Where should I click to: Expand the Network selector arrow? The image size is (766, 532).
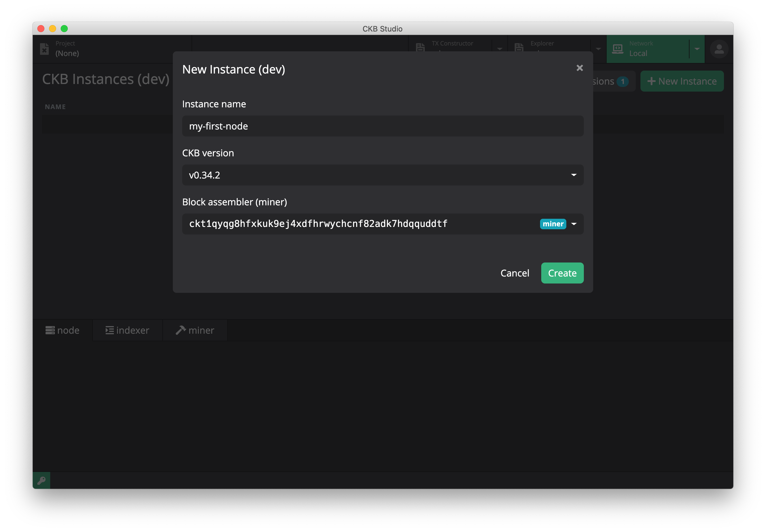click(x=697, y=49)
